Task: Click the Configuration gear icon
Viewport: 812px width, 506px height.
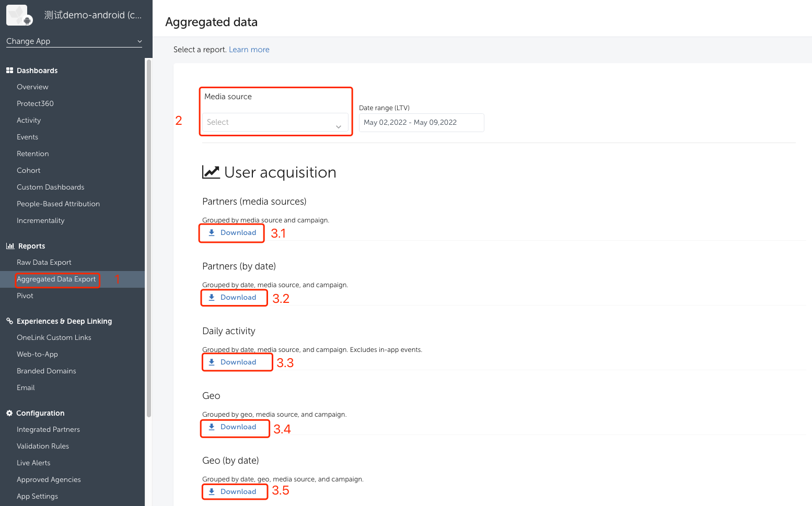Action: tap(9, 413)
